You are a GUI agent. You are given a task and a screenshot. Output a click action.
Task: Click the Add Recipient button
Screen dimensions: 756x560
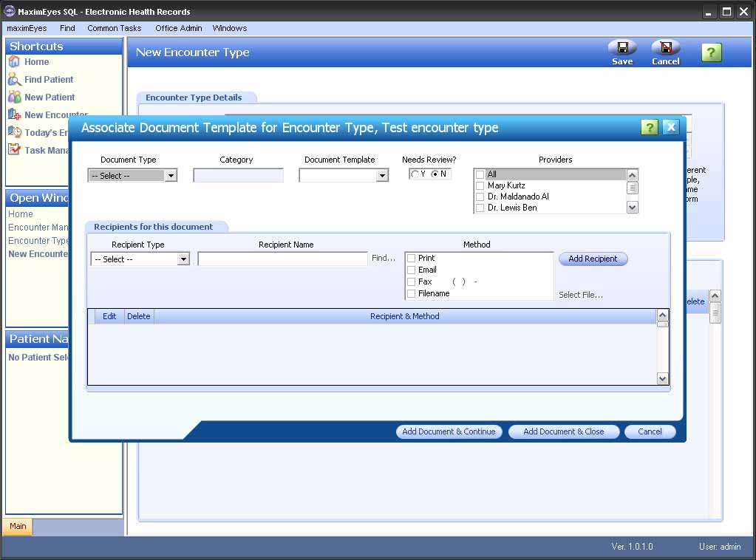593,259
